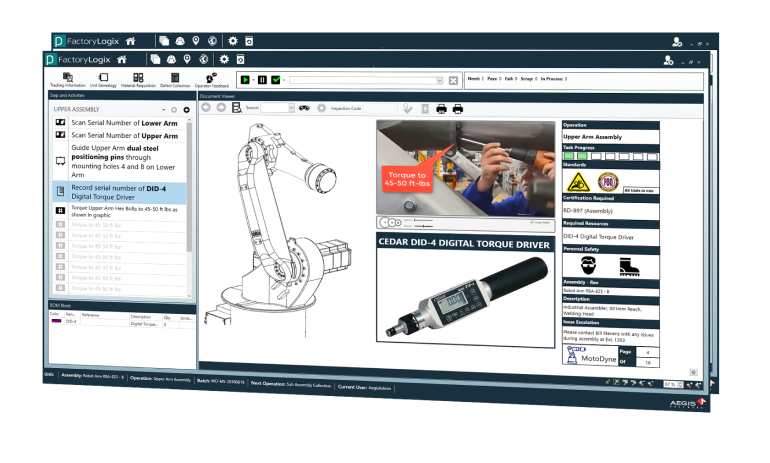Select step Scan Serial Number of Lower Arm
Viewport: 770px width, 463px height.
(x=119, y=123)
